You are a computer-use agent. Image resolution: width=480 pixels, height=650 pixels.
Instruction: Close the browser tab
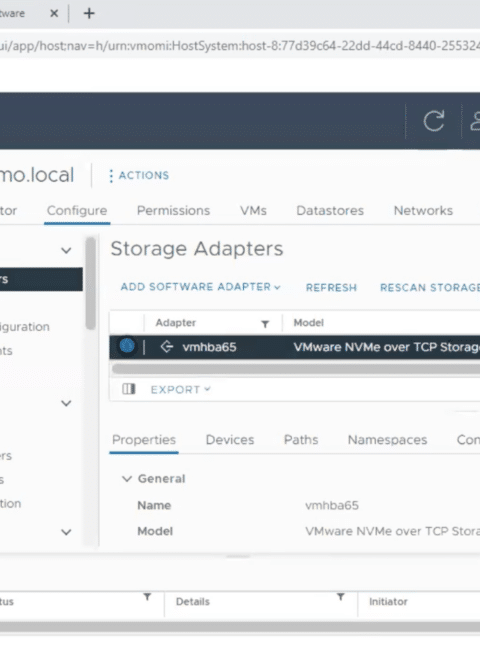(x=54, y=14)
